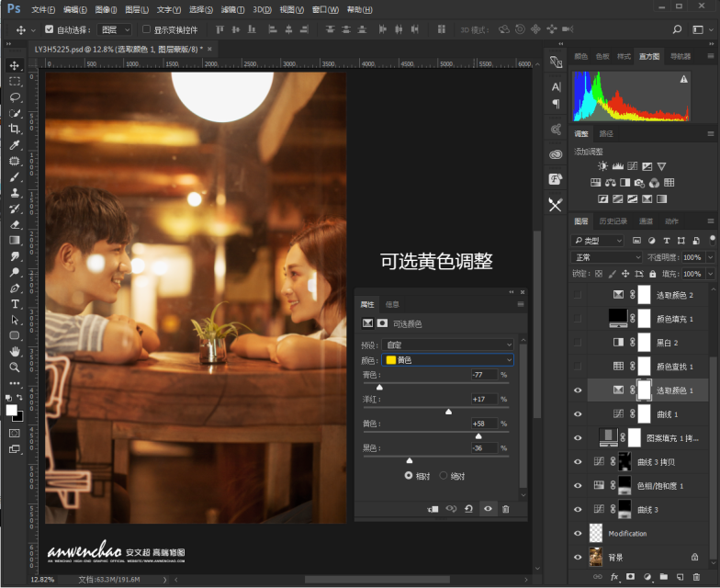Hide the Modification layer
720x588 pixels.
click(578, 533)
